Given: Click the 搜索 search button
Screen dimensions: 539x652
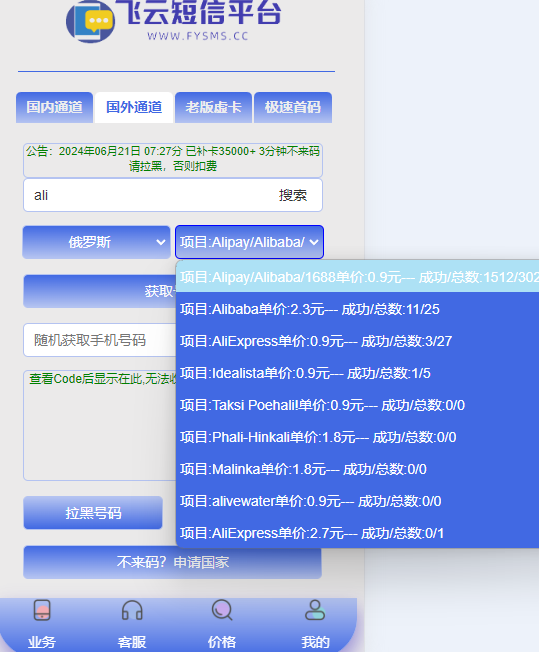Looking at the screenshot, I should click(x=293, y=195).
